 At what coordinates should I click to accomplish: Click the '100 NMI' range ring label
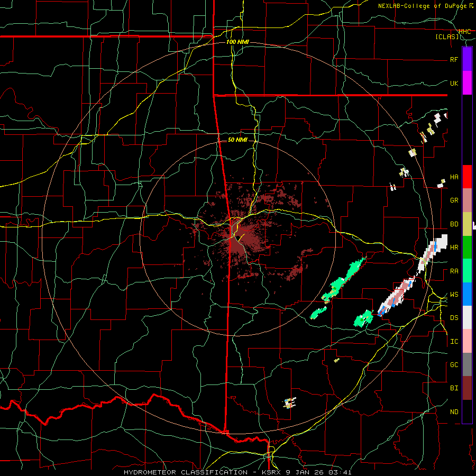tap(237, 42)
